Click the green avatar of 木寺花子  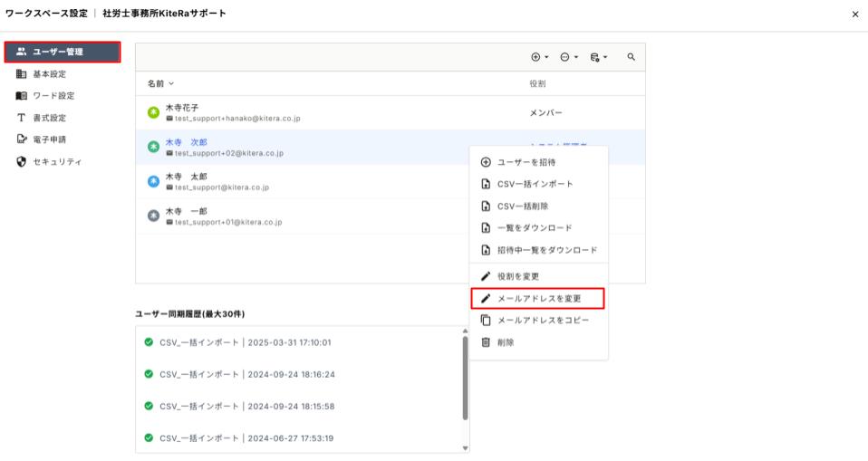tap(153, 113)
